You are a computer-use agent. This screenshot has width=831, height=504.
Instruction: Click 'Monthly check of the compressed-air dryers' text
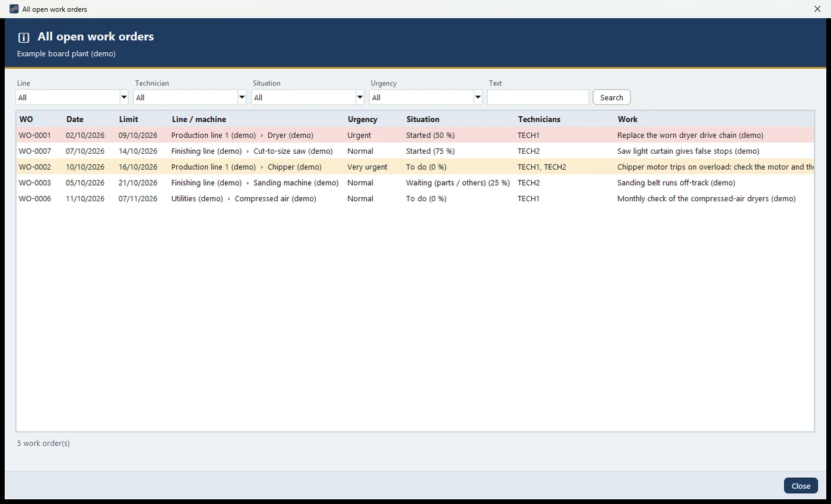click(693, 198)
